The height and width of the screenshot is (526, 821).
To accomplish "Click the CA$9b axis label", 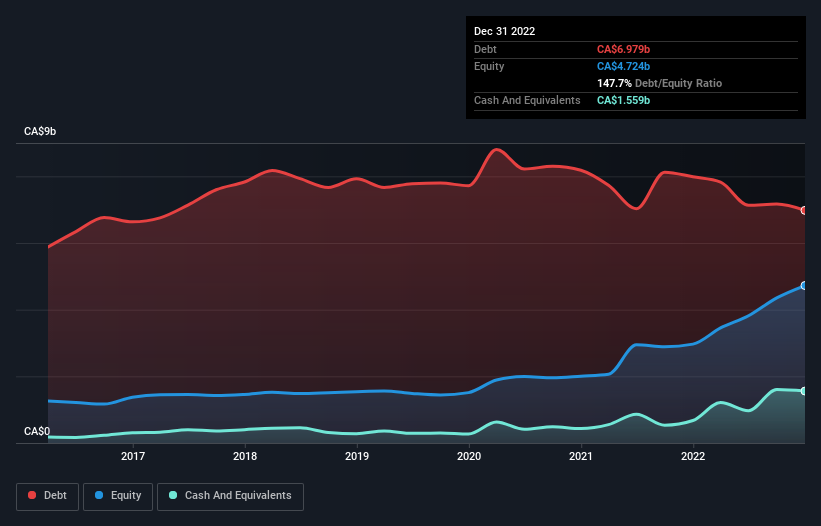I will coord(40,131).
